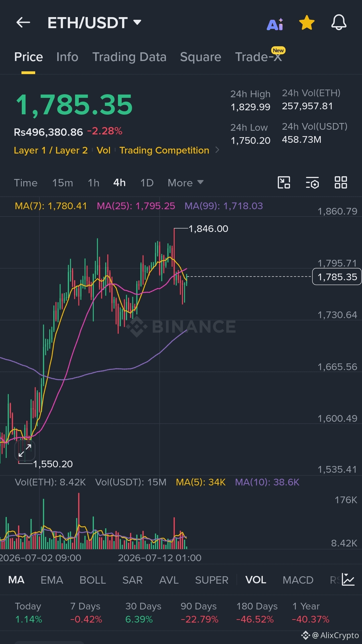The width and height of the screenshot is (362, 644).
Task: Toggle the VOL sub-indicator
Action: (x=256, y=580)
